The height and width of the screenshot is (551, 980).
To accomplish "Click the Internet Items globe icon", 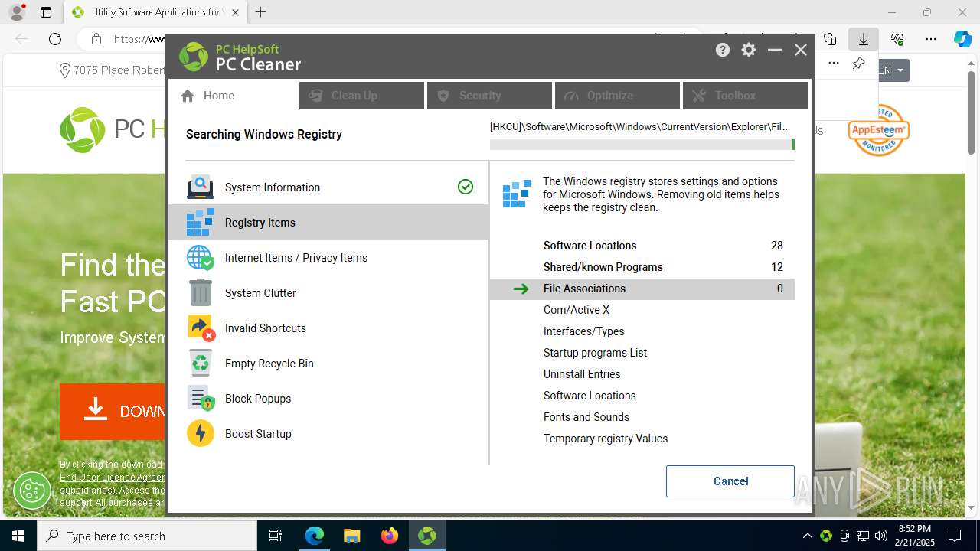I will point(201,257).
